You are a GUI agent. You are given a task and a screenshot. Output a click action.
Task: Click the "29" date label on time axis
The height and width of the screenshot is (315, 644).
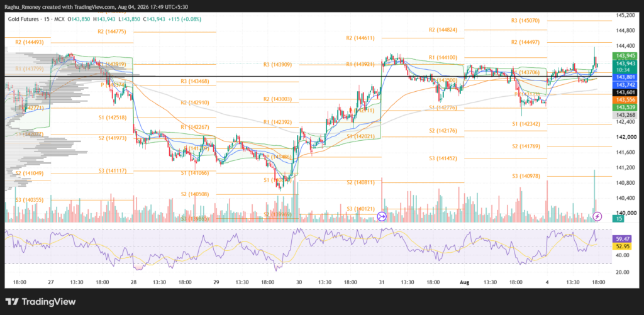pyautogui.click(x=217, y=282)
